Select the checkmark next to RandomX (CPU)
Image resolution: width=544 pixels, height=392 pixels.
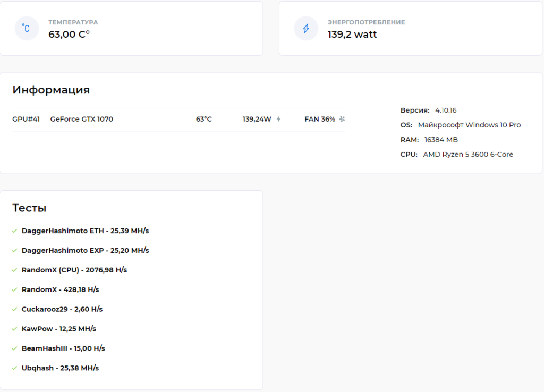coord(14,270)
